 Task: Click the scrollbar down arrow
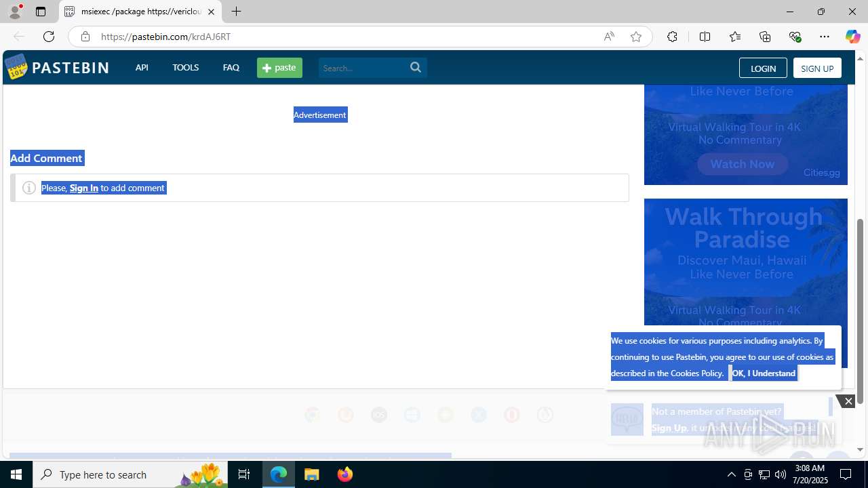point(861,449)
